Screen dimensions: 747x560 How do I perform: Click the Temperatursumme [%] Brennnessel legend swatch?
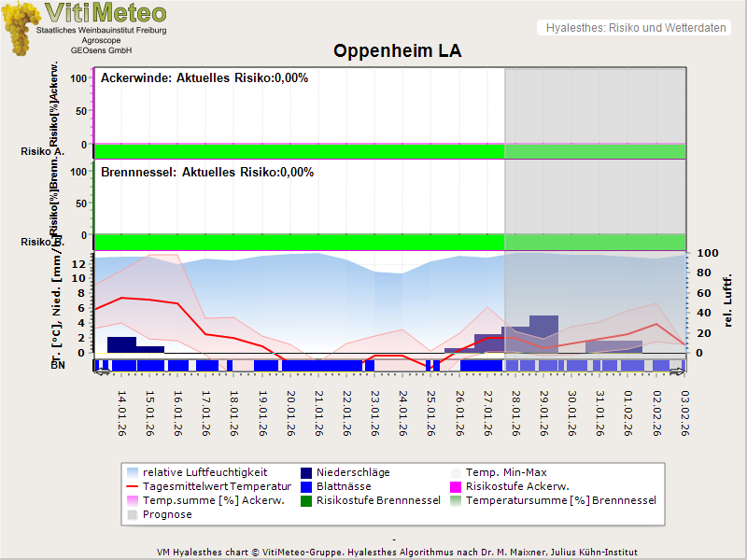click(457, 500)
